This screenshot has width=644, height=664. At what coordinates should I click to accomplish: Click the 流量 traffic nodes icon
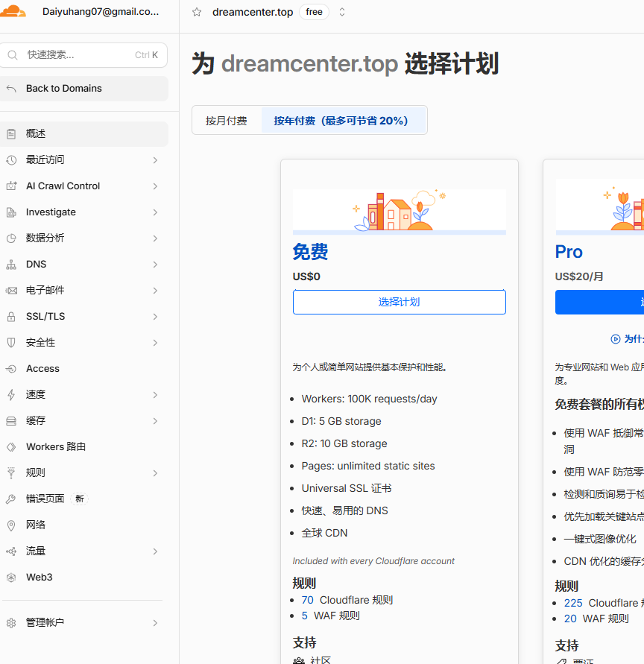point(11,551)
